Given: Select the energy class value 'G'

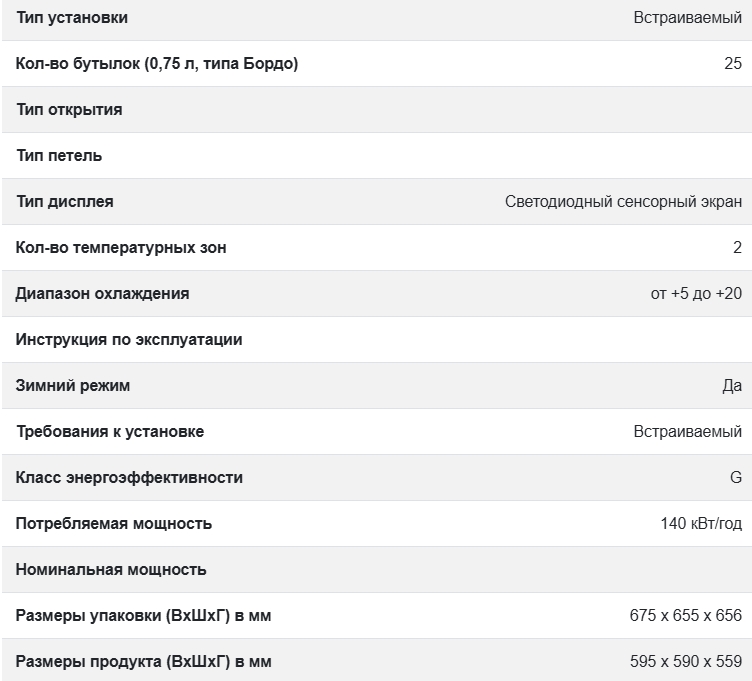Looking at the screenshot, I should click(x=735, y=478).
